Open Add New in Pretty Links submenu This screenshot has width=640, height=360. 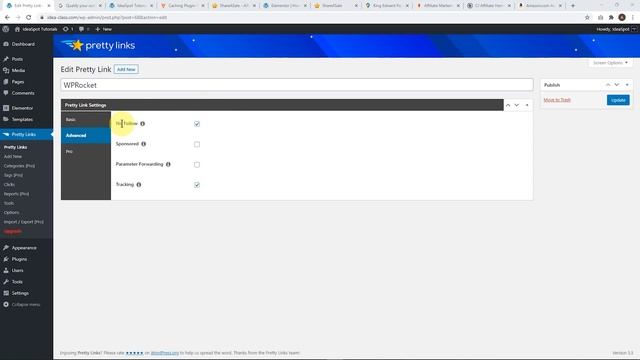tap(13, 156)
